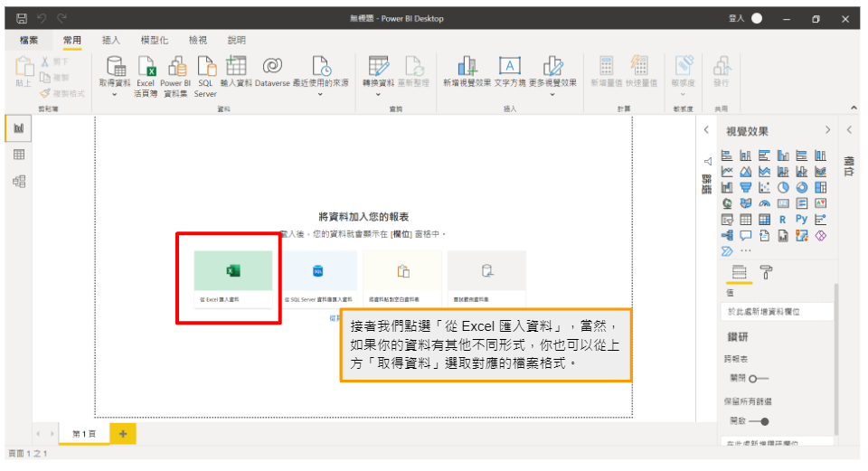Image resolution: width=868 pixels, height=471 pixels.
Task: Click the Power BI datasets icon
Action: coord(176,66)
